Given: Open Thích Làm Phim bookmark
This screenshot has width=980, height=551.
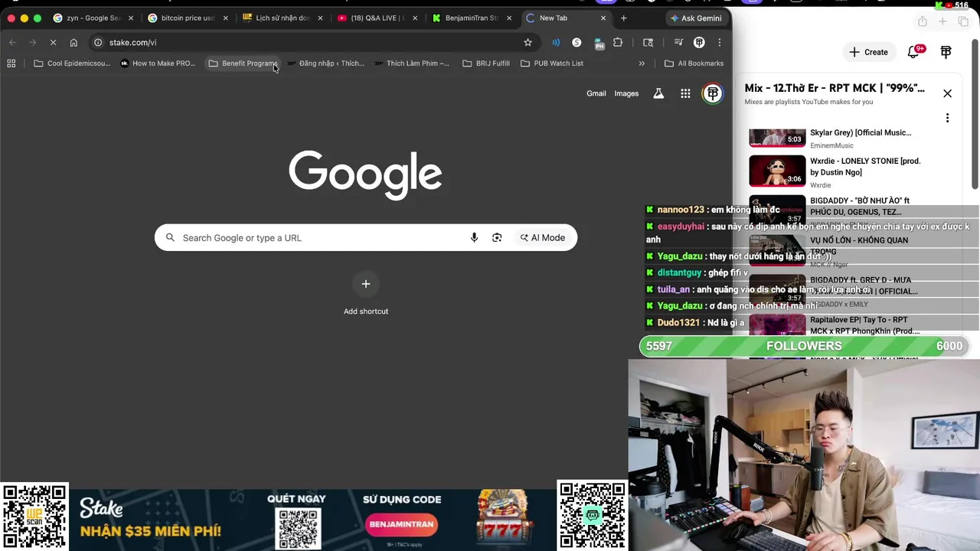Looking at the screenshot, I should click(x=412, y=64).
